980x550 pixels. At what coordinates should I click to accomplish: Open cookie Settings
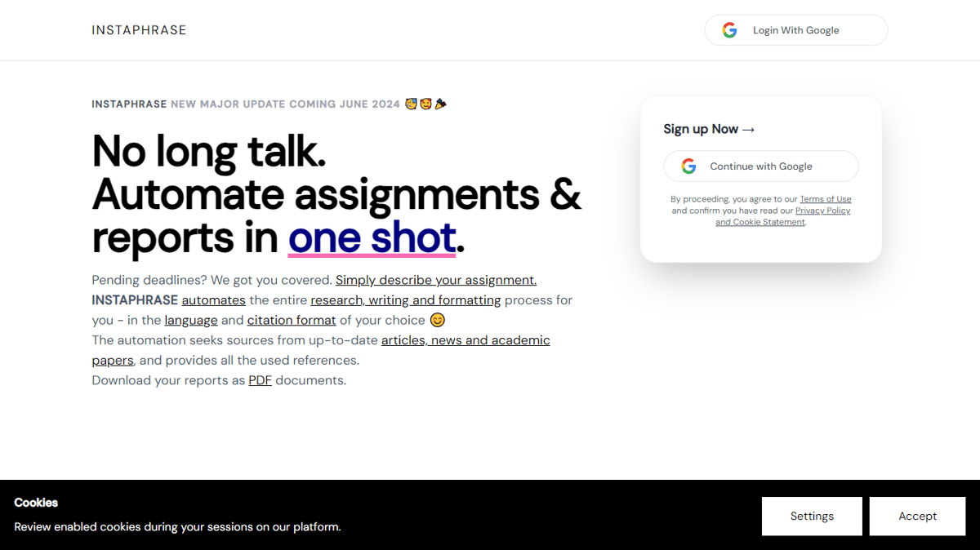click(812, 517)
